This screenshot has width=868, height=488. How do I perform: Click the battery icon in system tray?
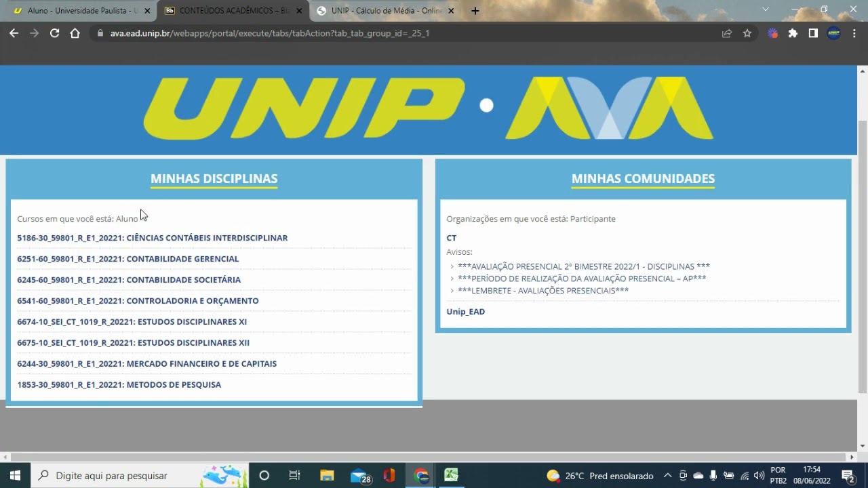tap(729, 476)
